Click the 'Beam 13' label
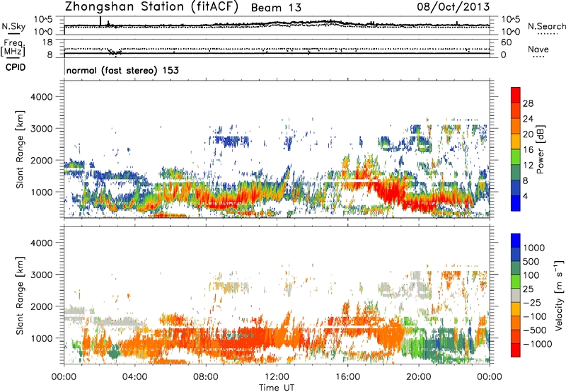This screenshot has width=566, height=392. (276, 8)
